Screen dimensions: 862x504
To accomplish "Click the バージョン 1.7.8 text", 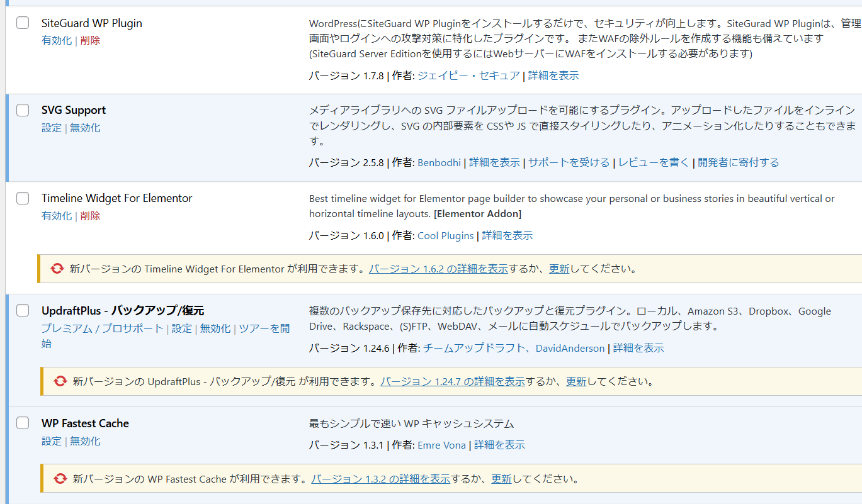I will 346,76.
